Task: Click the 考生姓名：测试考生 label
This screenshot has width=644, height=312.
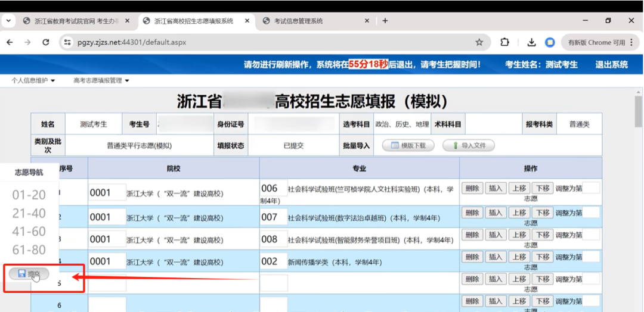Action: [541, 64]
